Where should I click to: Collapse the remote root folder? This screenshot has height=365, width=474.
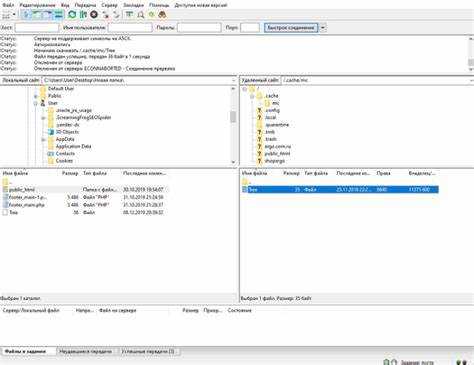(245, 89)
